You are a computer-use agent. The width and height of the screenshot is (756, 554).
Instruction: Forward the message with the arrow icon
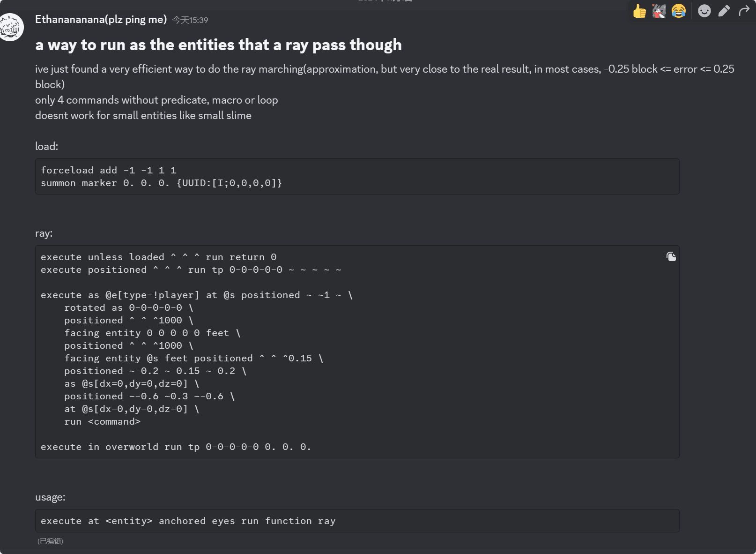(x=744, y=11)
